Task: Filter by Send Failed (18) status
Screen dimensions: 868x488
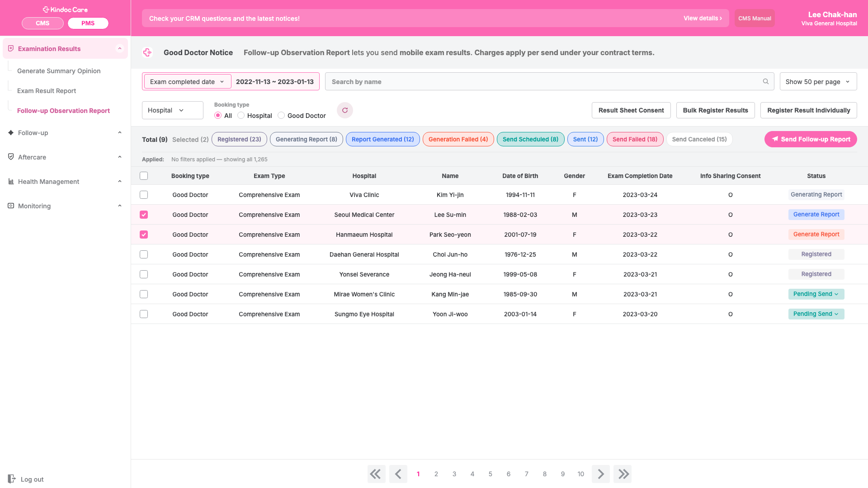Action: (635, 139)
